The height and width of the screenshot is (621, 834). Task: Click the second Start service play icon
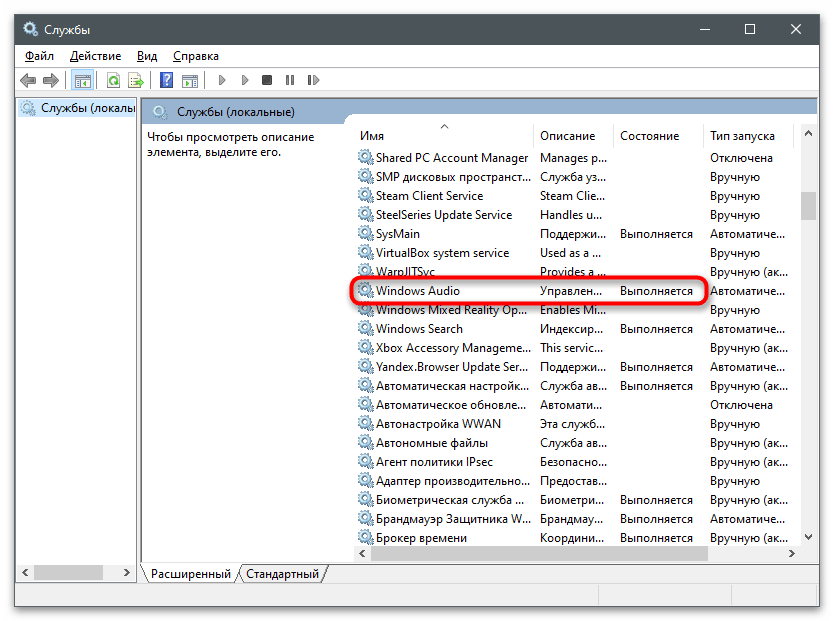pyautogui.click(x=245, y=80)
